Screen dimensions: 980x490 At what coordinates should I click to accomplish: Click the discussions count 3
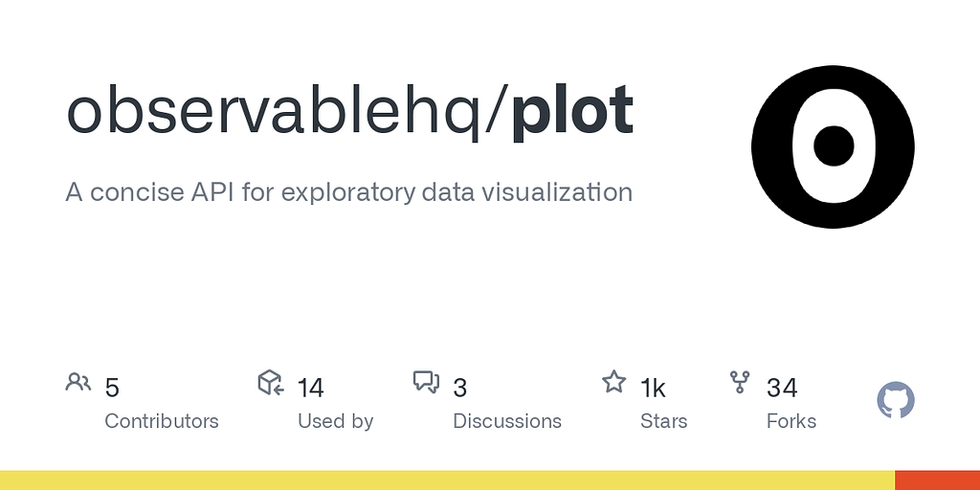[x=460, y=389]
